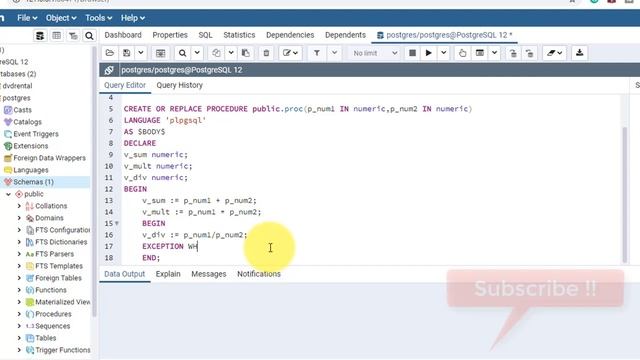Image resolution: width=640 pixels, height=360 pixels.
Task: Run query with the Execute play icon
Action: pos(429,53)
